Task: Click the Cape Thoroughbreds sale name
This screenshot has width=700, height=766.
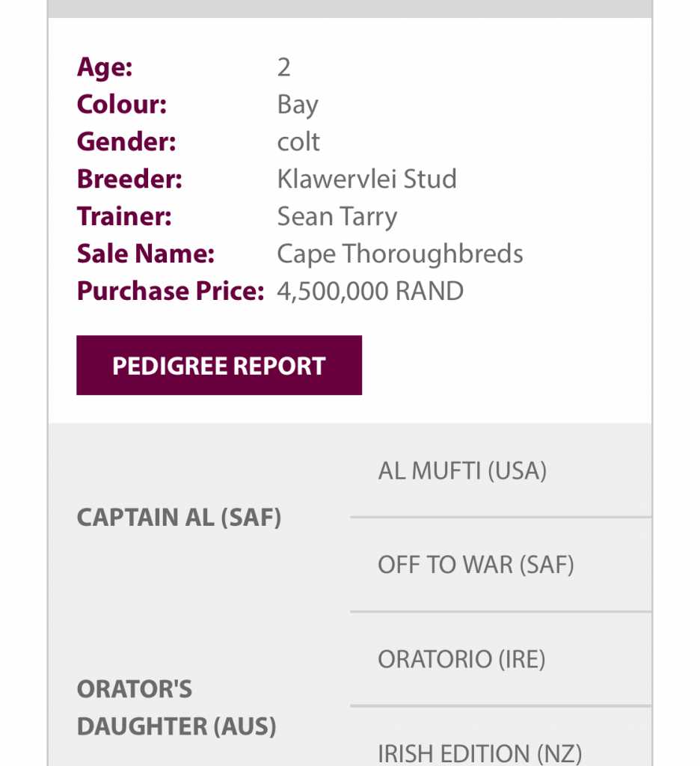Action: click(400, 254)
